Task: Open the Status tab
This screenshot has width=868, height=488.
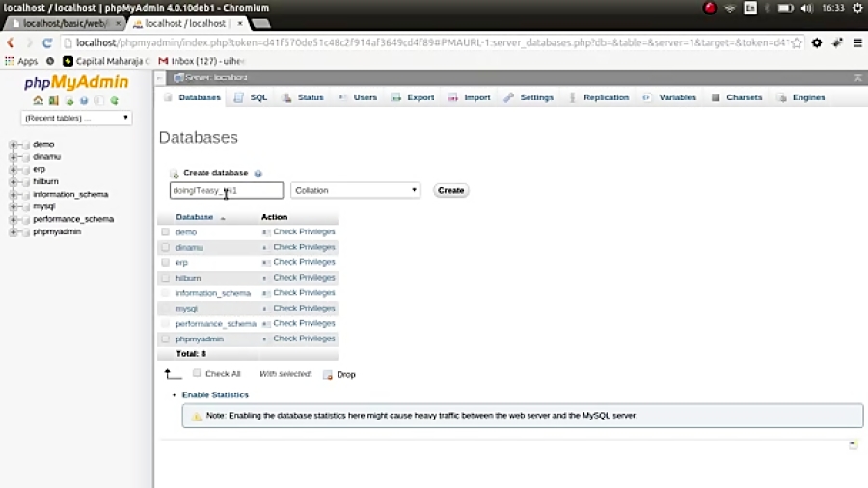Action: tap(303, 97)
